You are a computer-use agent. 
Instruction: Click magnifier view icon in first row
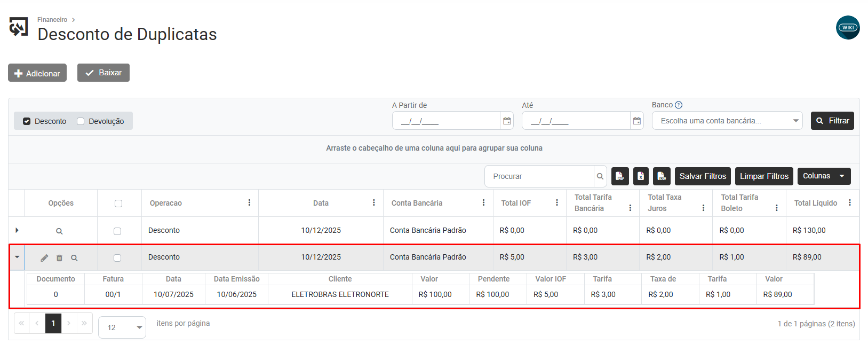coord(59,231)
